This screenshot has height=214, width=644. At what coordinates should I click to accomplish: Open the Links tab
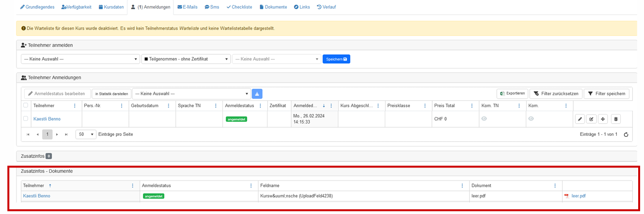pos(302,7)
